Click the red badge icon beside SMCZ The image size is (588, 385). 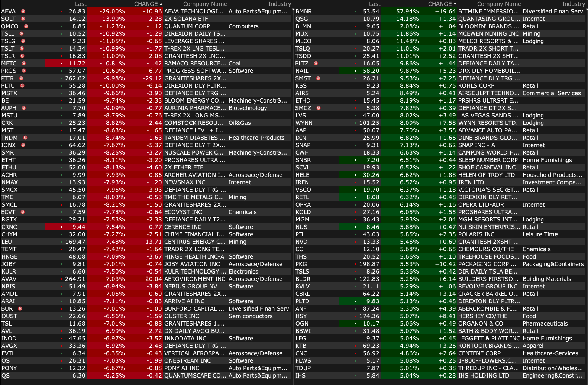coord(319,108)
